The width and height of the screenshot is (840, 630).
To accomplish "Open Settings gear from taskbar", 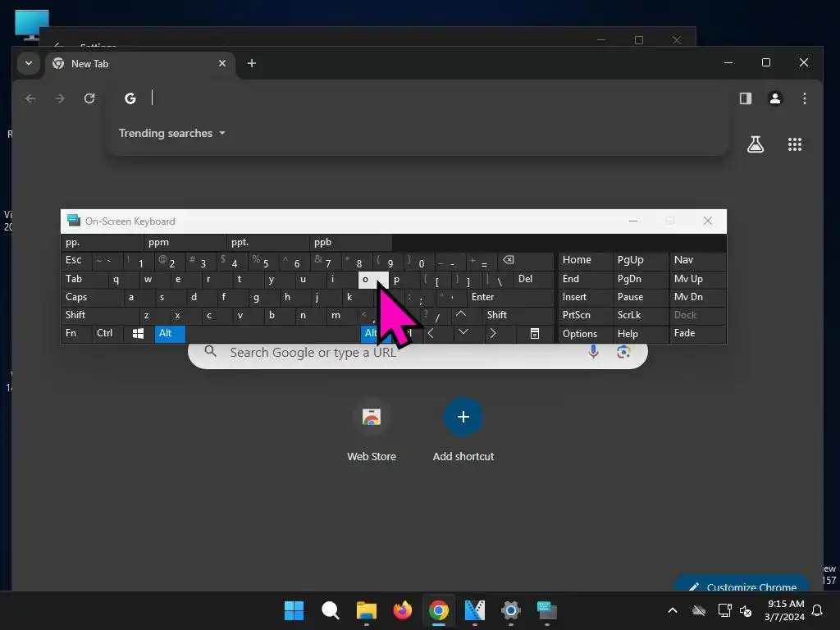I will click(x=510, y=610).
